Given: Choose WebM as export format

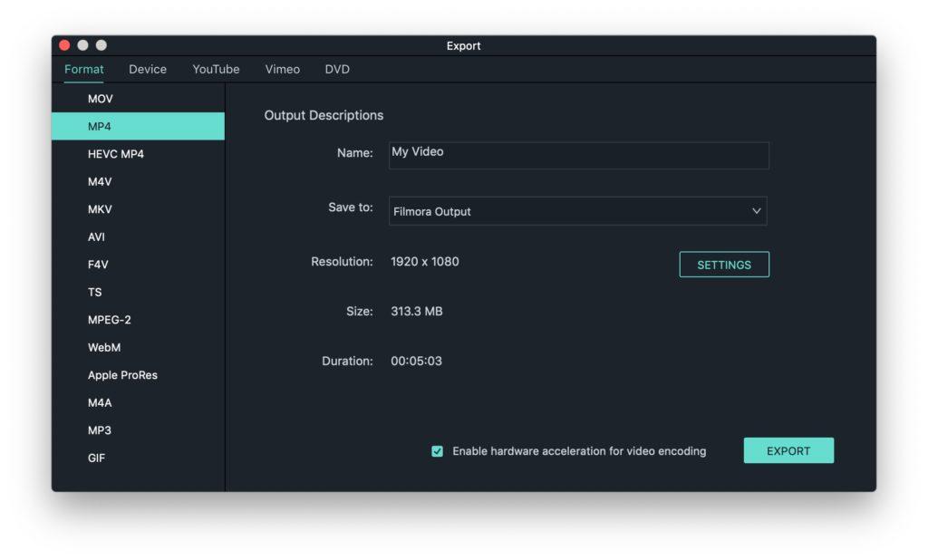Looking at the screenshot, I should (104, 348).
